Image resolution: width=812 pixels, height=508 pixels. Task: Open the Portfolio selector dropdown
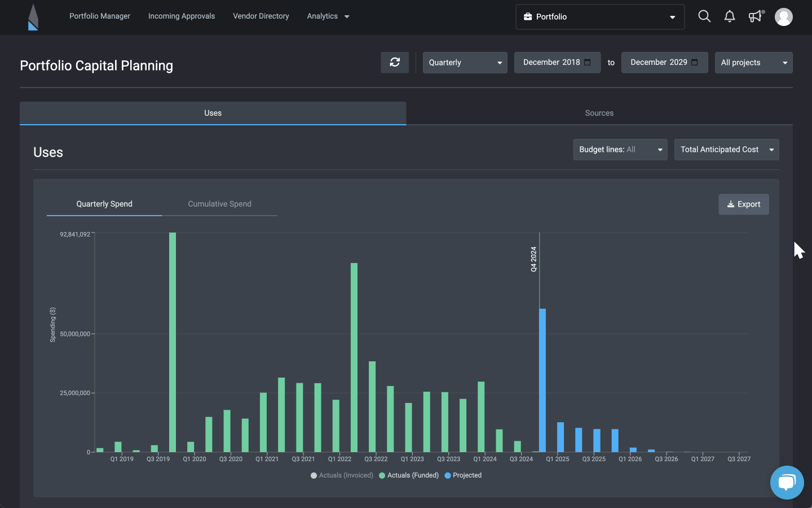tap(600, 17)
